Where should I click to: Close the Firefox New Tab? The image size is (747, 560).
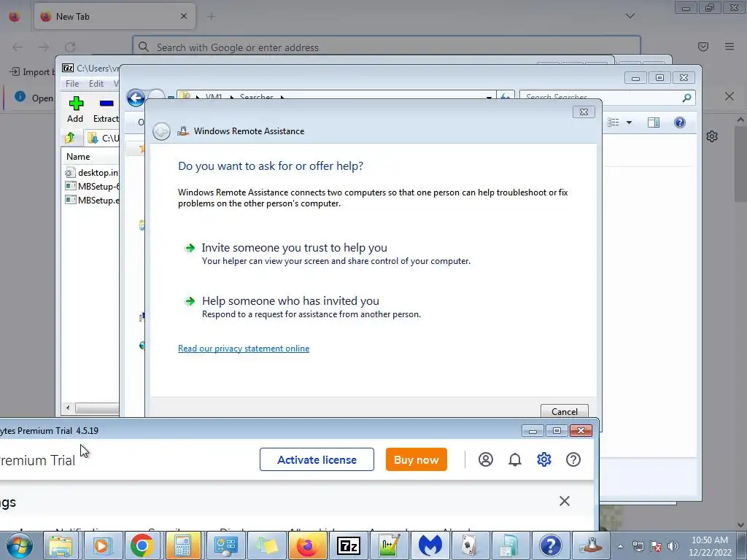[184, 17]
